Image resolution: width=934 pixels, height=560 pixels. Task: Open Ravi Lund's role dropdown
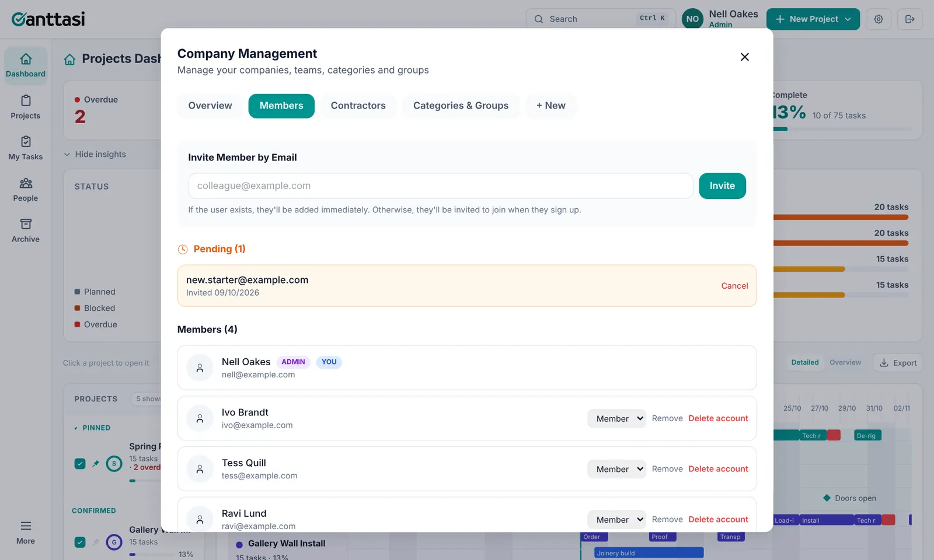(616, 519)
